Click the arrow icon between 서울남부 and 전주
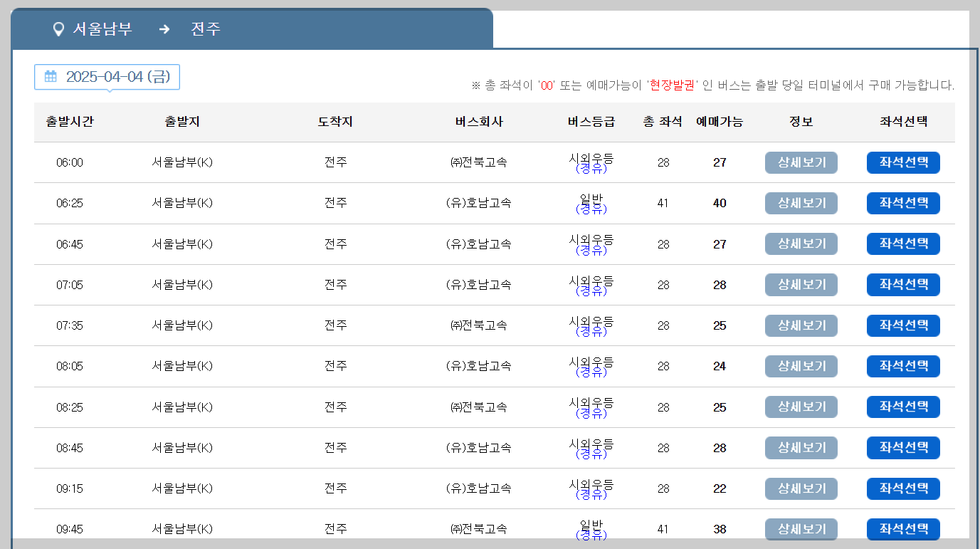 pos(164,29)
